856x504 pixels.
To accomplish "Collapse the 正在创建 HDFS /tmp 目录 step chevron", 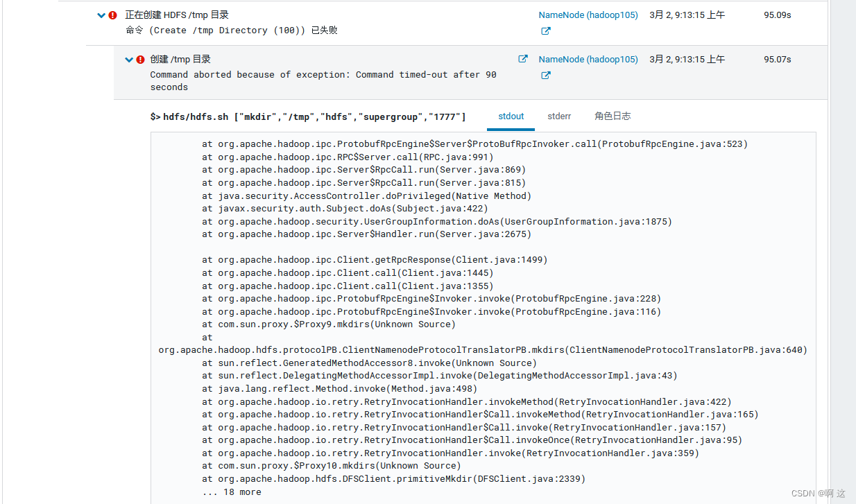I will pyautogui.click(x=102, y=15).
